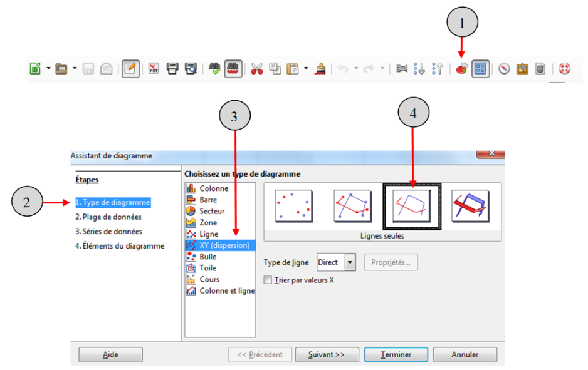Click the Undo arrow icon

[x=343, y=68]
